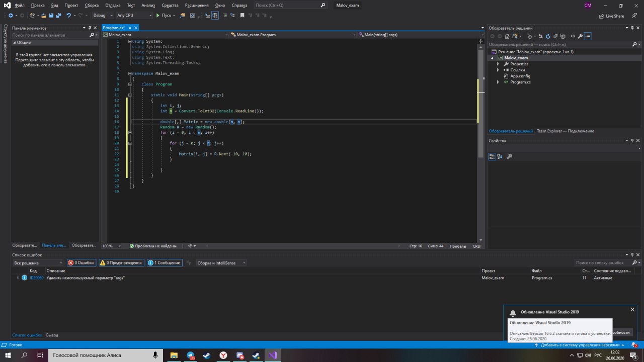Open Windows Start menu
This screenshot has width=644, height=362.
click(x=8, y=355)
